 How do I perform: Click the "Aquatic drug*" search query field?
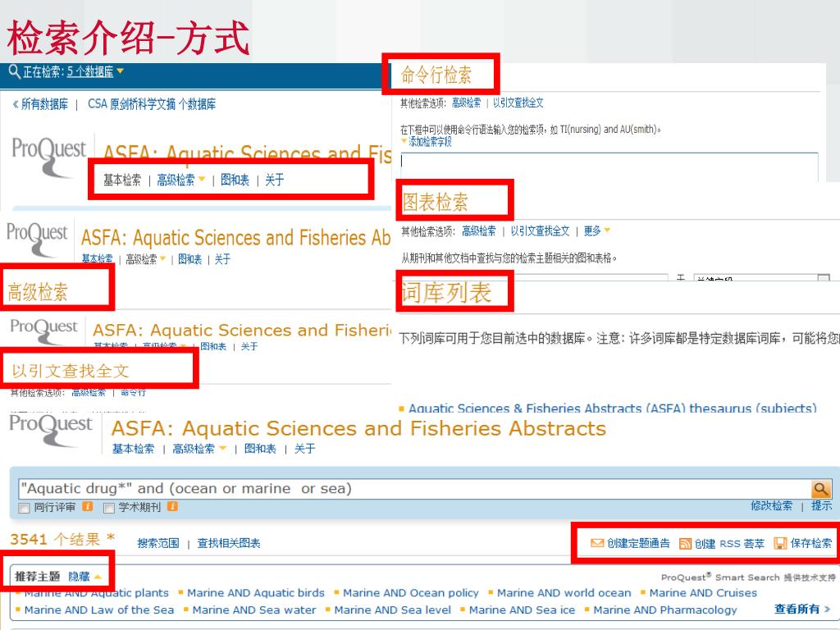(414, 489)
